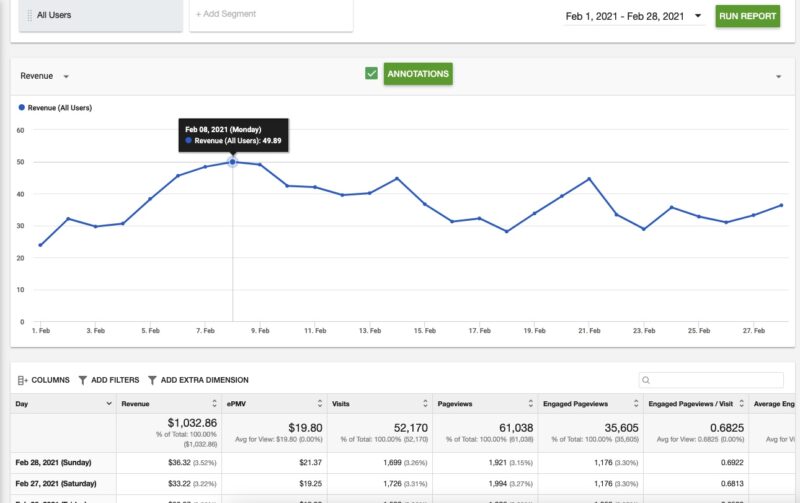Click the Feb 1, 2021 - Feb 28, 2021 date text
Image resolution: width=800 pixels, height=503 pixels.
[624, 16]
